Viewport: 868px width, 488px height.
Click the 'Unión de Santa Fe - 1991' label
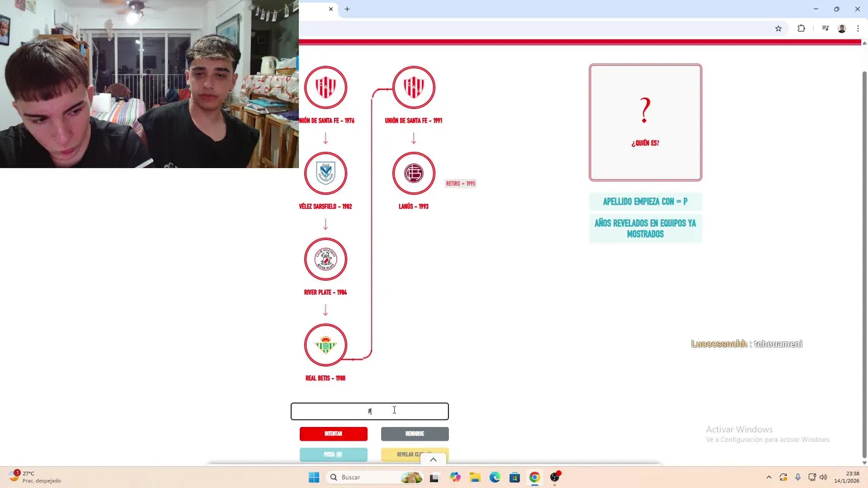(x=414, y=121)
